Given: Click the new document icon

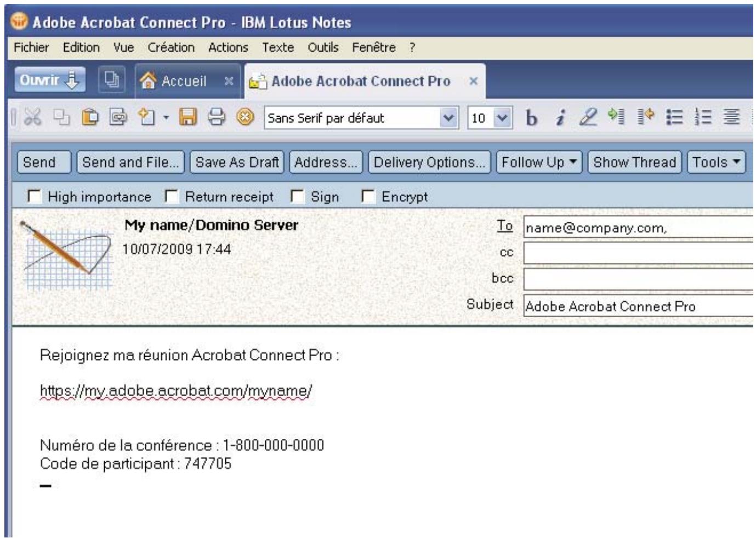Looking at the screenshot, I should pos(147,117).
